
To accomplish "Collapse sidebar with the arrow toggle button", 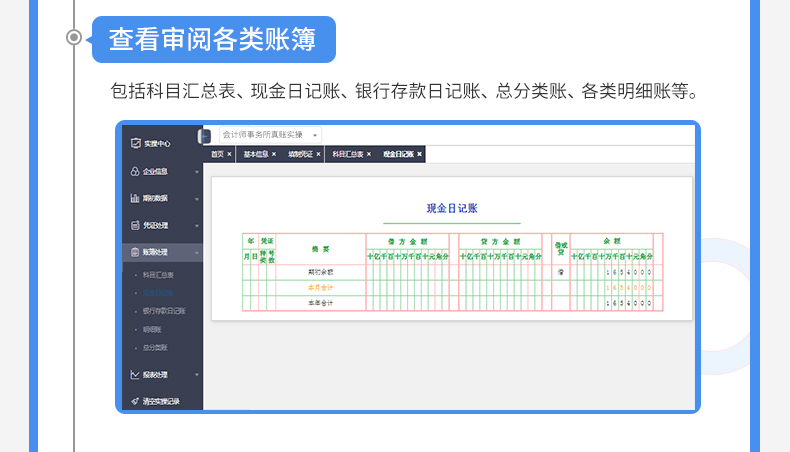I will click(x=204, y=135).
